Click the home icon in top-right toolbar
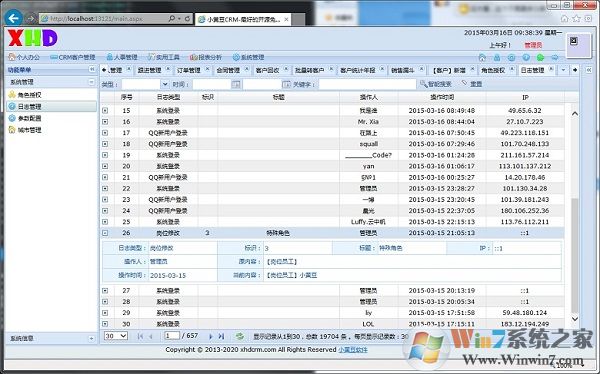The image size is (600, 374). [x=482, y=57]
